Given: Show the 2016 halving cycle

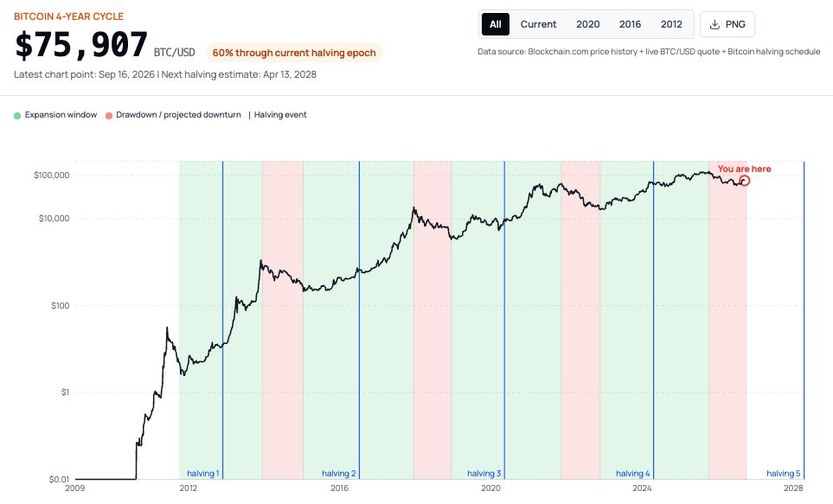Looking at the screenshot, I should tap(630, 24).
